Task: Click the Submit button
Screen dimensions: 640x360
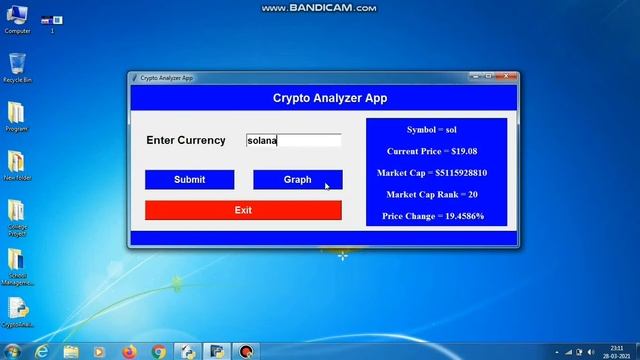Action: tap(190, 180)
